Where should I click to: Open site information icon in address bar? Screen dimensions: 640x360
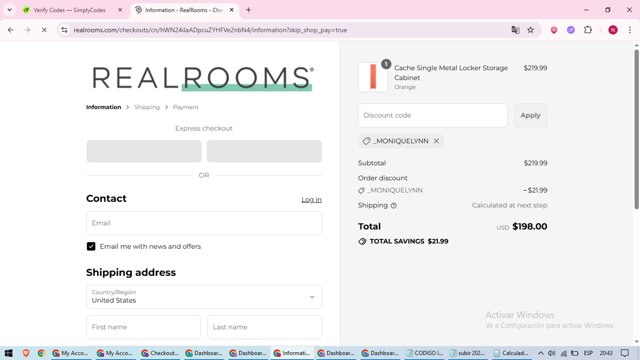pos(64,30)
